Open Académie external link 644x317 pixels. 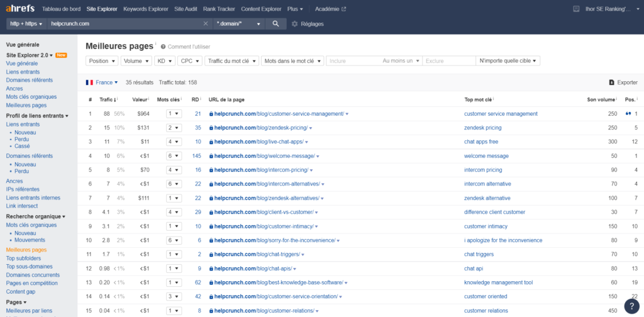click(331, 9)
